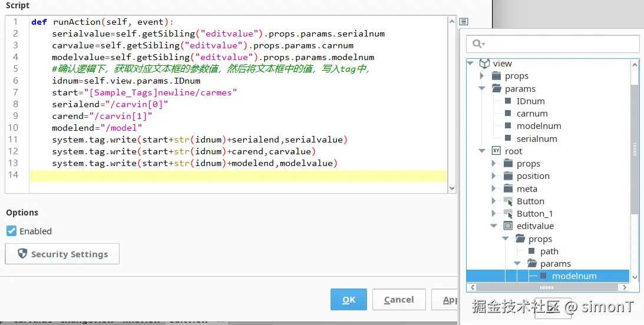Select the modelnum under view params
This screenshot has height=325, width=644.
(539, 126)
